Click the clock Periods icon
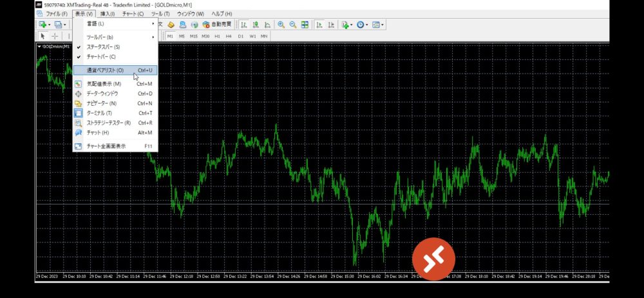This screenshot has height=298, width=644. (360, 25)
